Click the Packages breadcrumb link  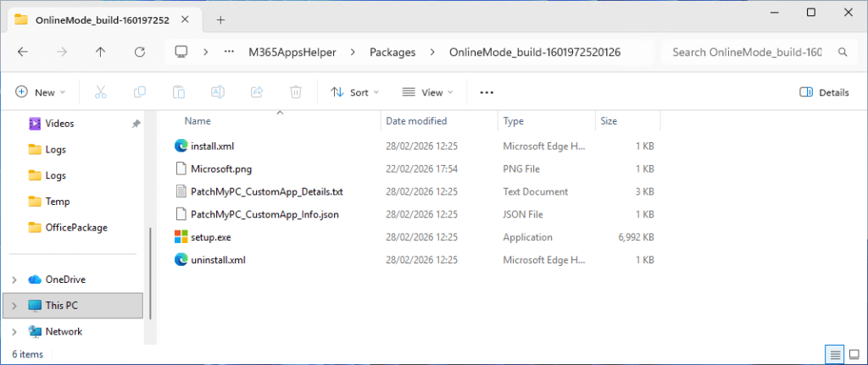tap(392, 52)
